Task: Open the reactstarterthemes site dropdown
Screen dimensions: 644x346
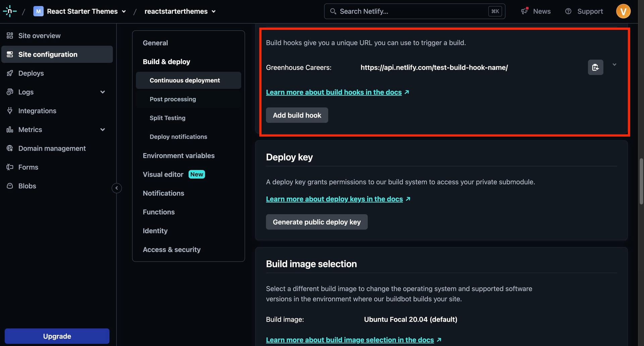Action: tap(213, 11)
